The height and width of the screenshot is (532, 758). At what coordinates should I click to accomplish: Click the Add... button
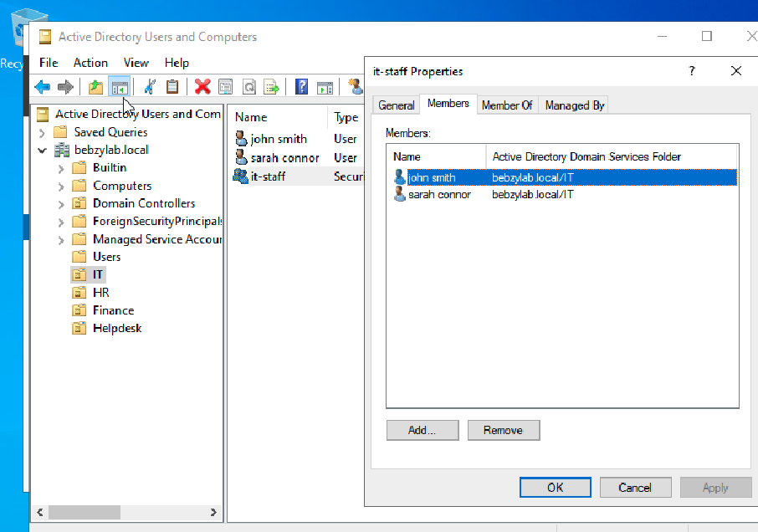(x=423, y=430)
